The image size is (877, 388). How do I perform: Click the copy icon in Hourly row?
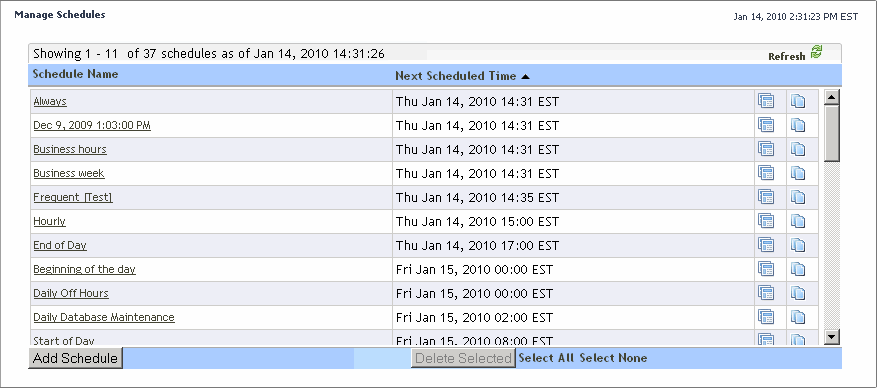click(x=798, y=222)
